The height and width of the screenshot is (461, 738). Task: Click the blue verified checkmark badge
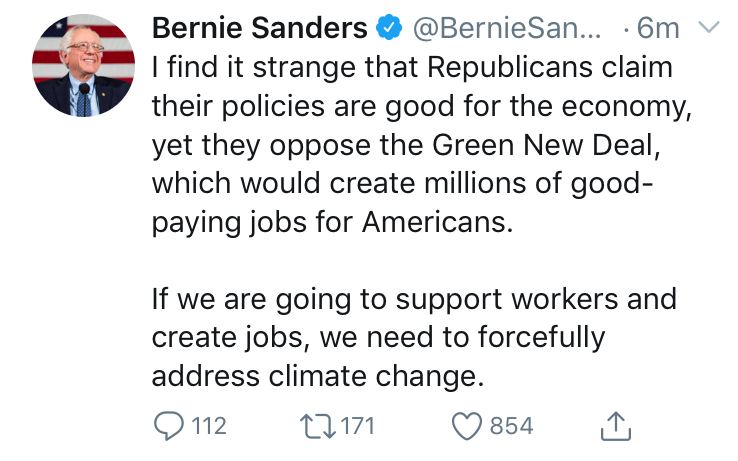[389, 27]
